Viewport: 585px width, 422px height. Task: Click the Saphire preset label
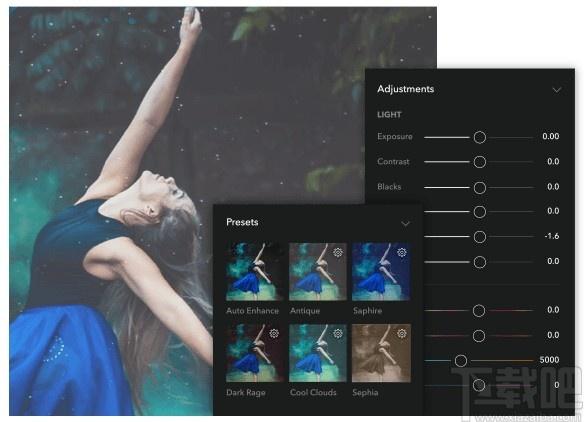click(367, 311)
